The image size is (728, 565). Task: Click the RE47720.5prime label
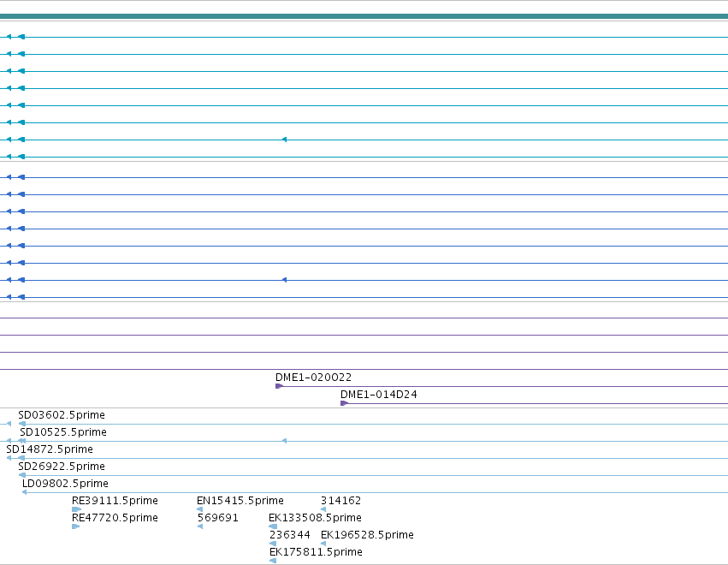coord(115,518)
